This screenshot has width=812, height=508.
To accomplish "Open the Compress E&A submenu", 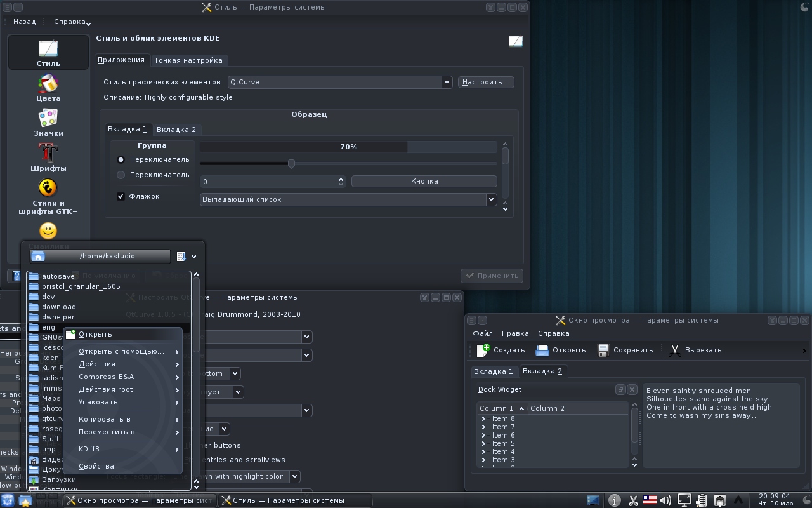I will pyautogui.click(x=124, y=377).
